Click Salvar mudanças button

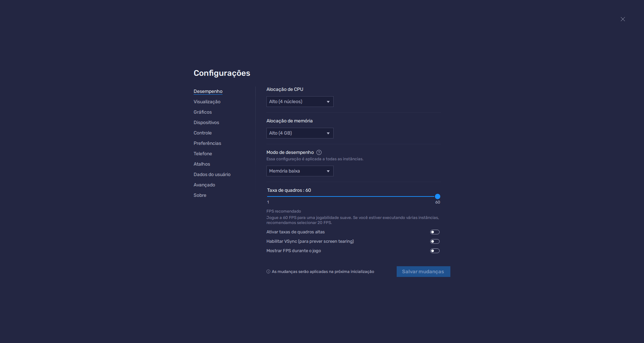pos(423,272)
